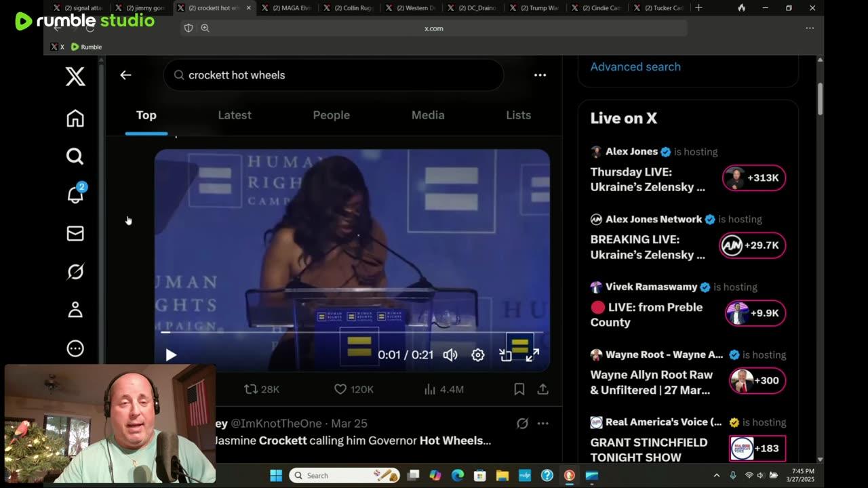Open the @ImKnotTheOne profile handle
The height and width of the screenshot is (488, 868).
click(x=277, y=424)
